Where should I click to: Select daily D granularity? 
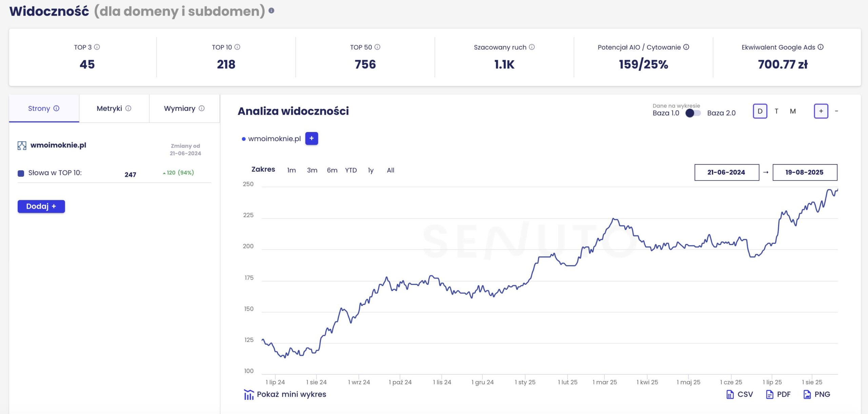(760, 111)
